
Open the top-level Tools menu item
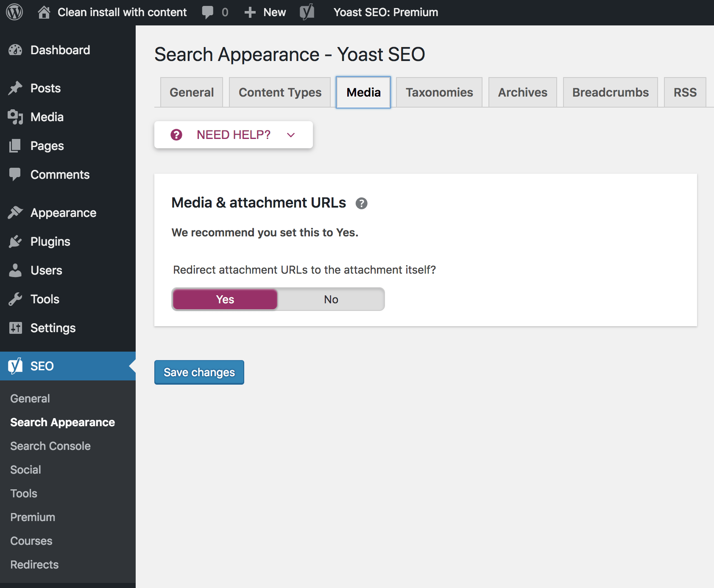(x=68, y=299)
